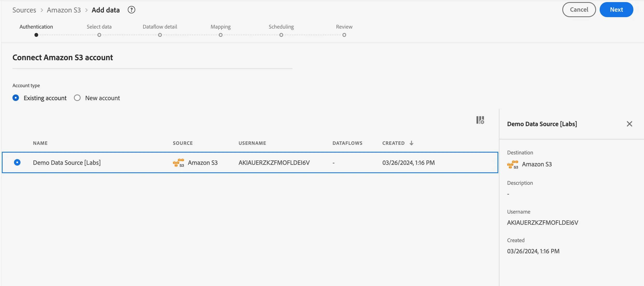Close the Demo Data Source details panel
This screenshot has height=286, width=644.
(629, 124)
